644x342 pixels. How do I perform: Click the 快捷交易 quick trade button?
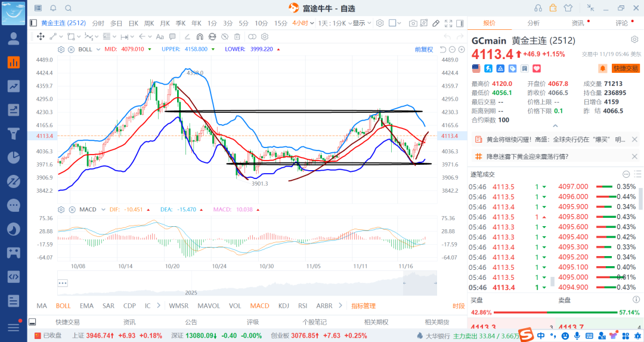(626, 68)
